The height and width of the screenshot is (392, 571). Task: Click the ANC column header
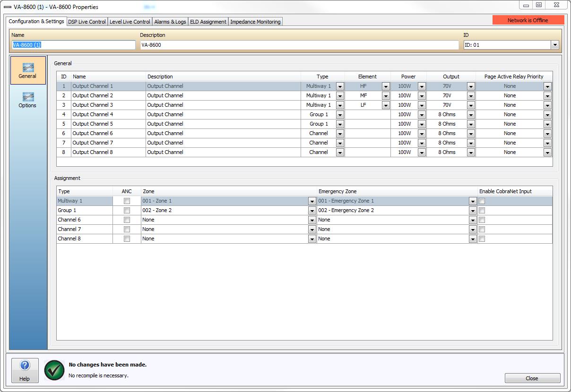pos(127,191)
